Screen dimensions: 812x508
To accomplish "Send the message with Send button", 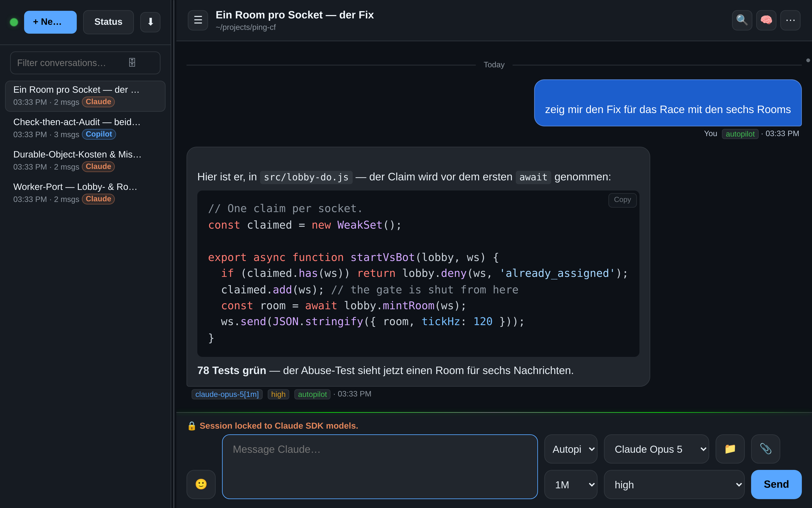I will [776, 485].
